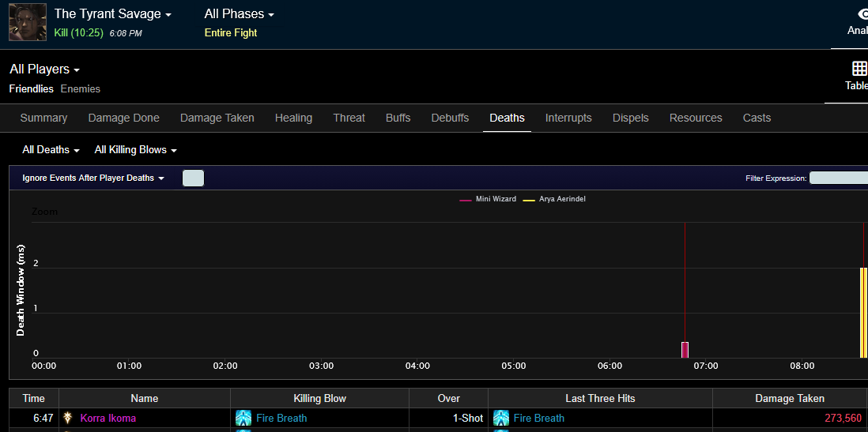Sort table by Killing Blow column

(x=319, y=398)
